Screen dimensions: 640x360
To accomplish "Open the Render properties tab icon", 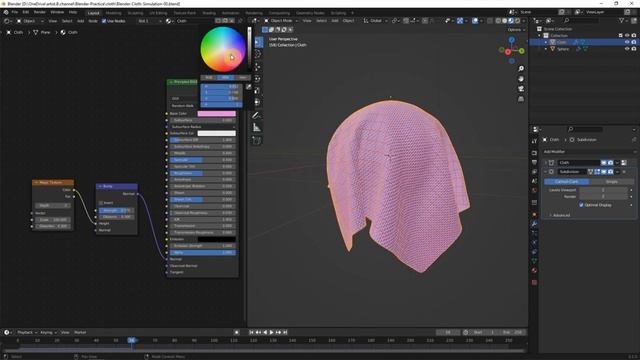I will click(534, 153).
